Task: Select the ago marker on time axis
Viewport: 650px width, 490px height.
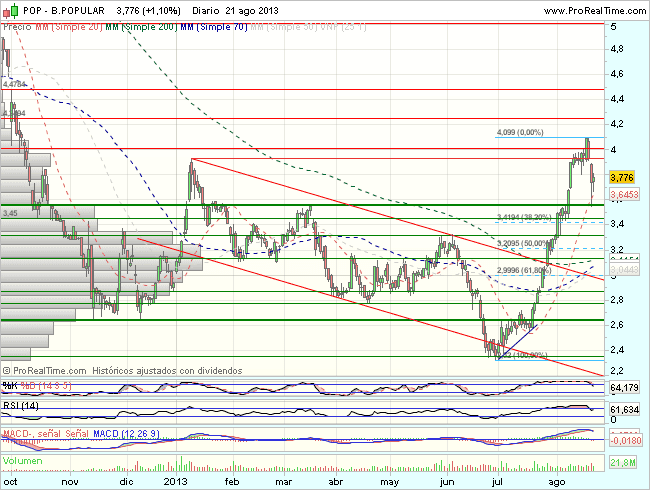Action: (557, 482)
